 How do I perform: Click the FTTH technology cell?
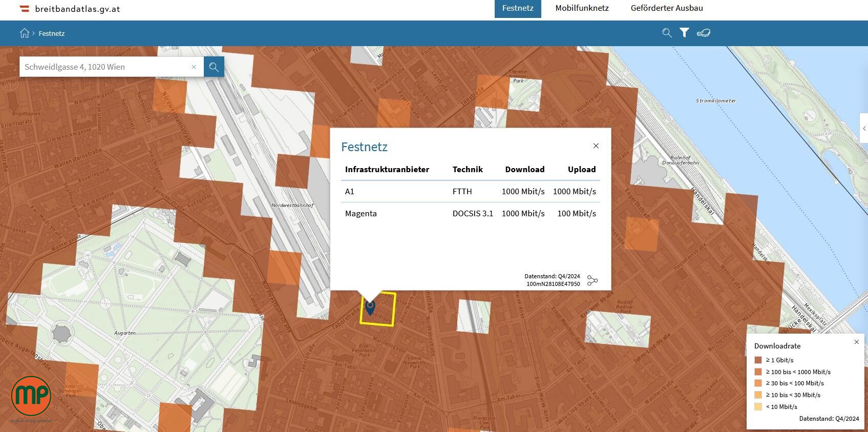[x=462, y=192]
